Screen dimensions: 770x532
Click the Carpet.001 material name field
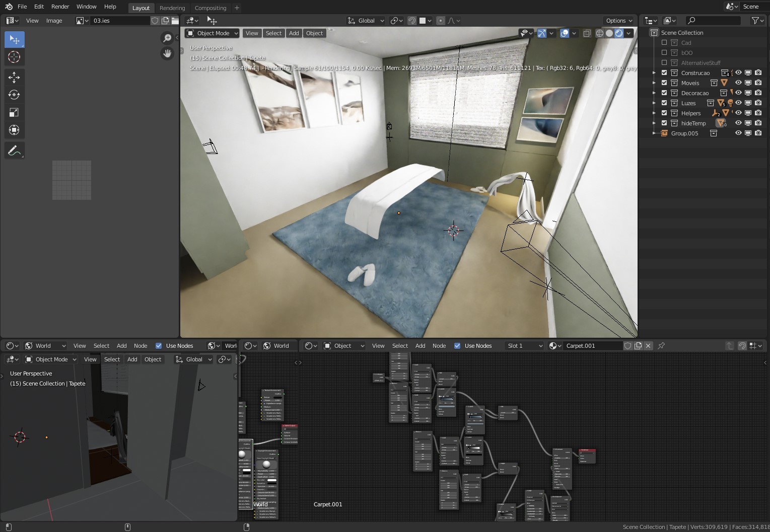(593, 346)
